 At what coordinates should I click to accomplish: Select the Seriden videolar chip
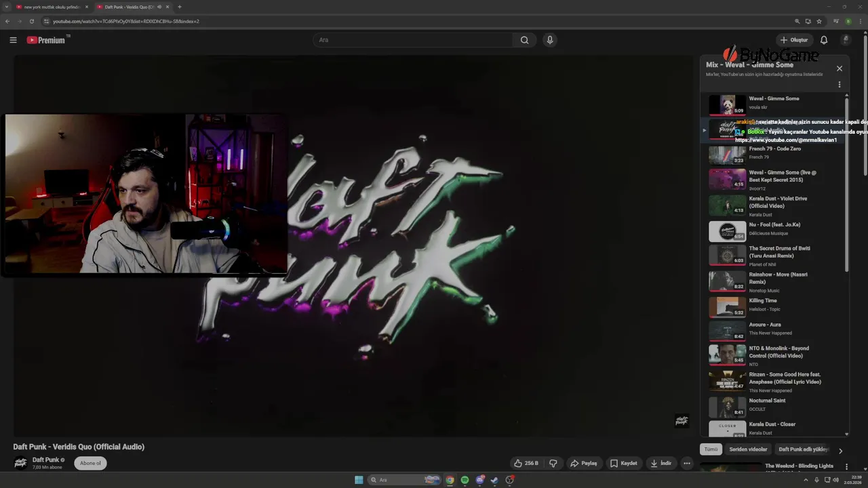(748, 449)
